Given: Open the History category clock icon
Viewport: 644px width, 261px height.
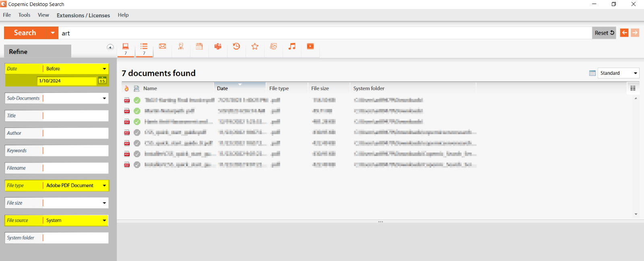Looking at the screenshot, I should click(236, 46).
